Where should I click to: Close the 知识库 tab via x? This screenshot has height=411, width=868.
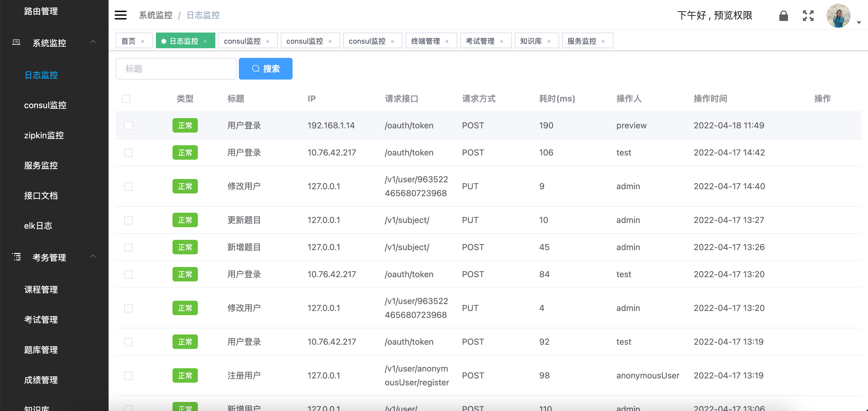click(x=549, y=41)
